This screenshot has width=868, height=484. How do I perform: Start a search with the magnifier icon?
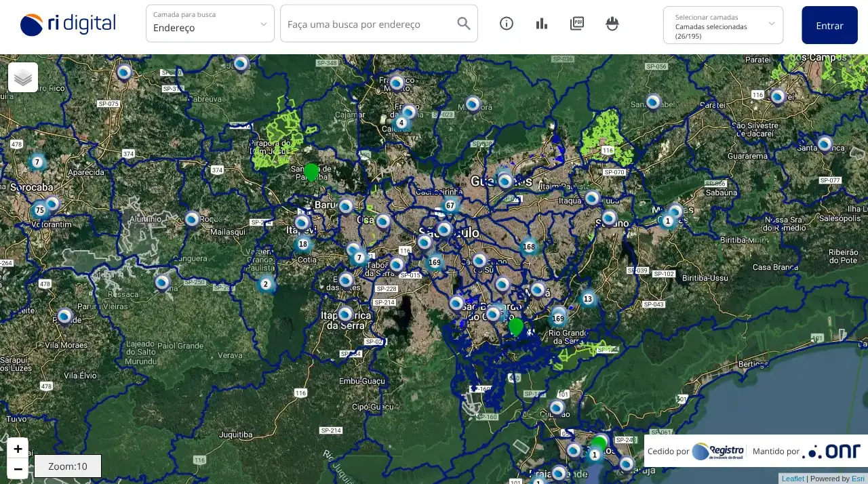click(463, 23)
